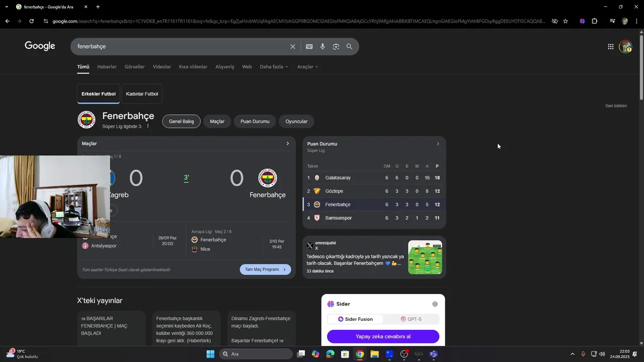Open Microsoft Teams from the taskbar
This screenshot has height=362, width=644.
click(x=434, y=354)
